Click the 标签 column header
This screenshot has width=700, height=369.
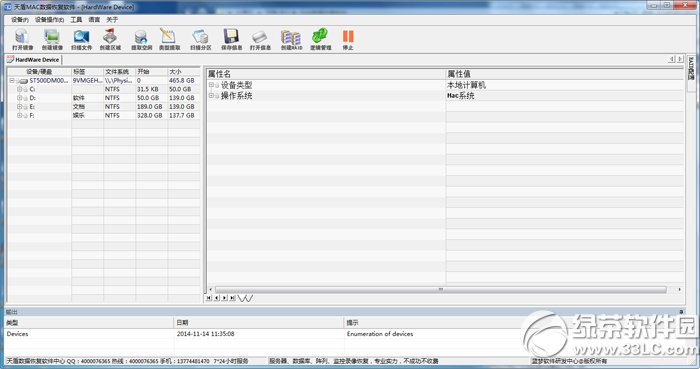(x=88, y=72)
